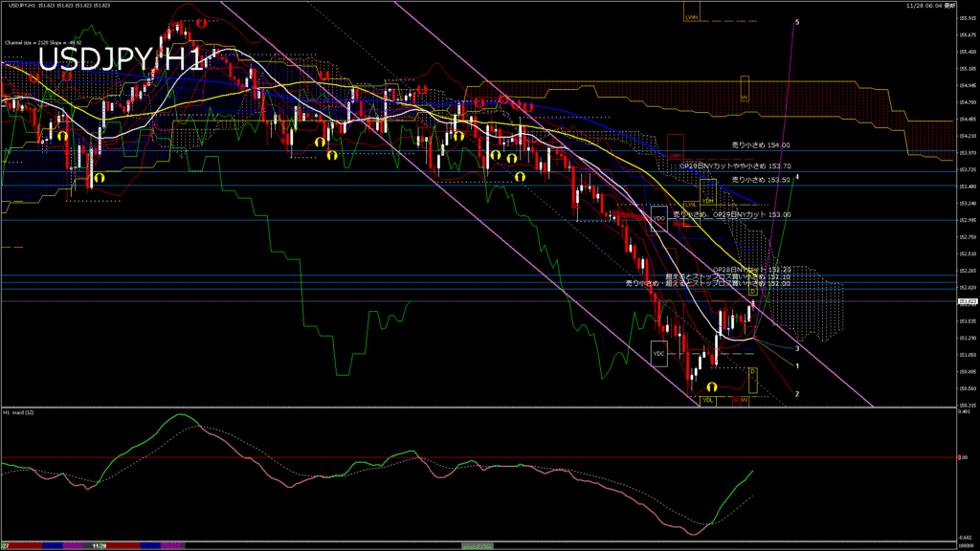Viewport: 980px width, 551px height.
Task: Select the 売り小さめ・超えると 152.00 label
Action: tap(708, 283)
